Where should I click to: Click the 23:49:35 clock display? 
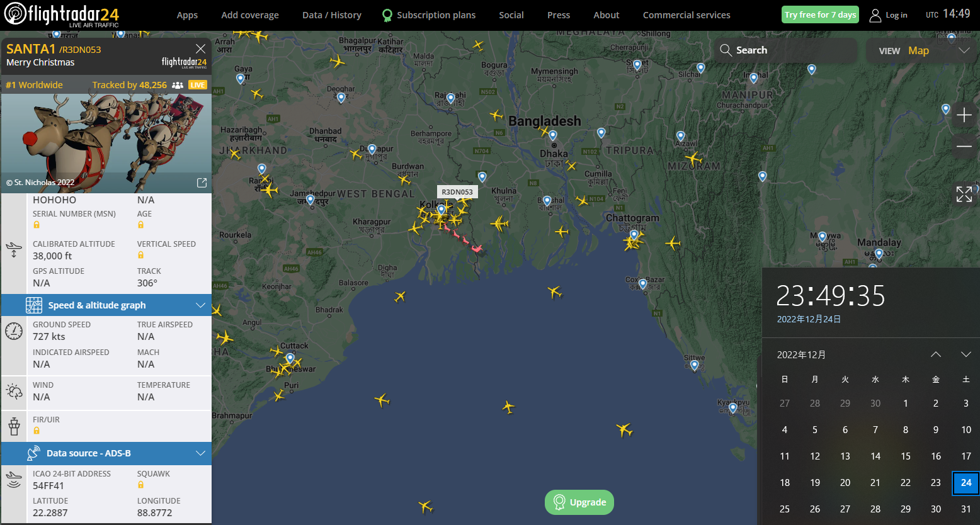(831, 295)
